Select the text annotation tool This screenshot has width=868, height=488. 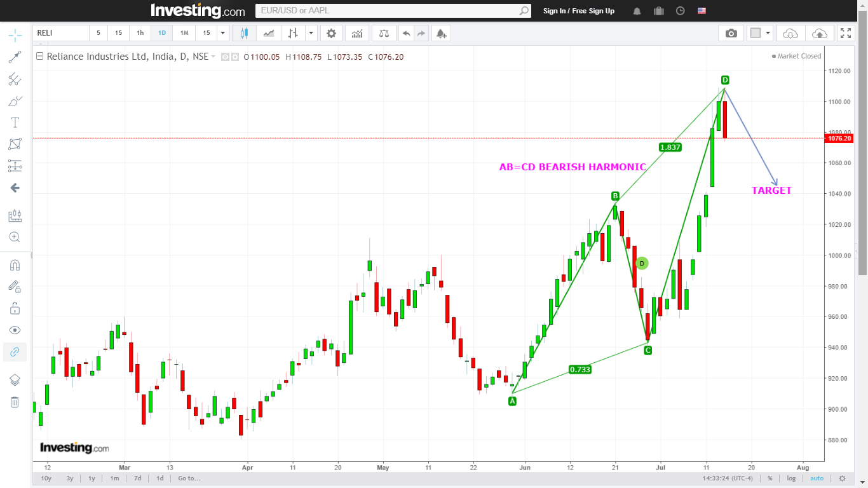(x=15, y=123)
